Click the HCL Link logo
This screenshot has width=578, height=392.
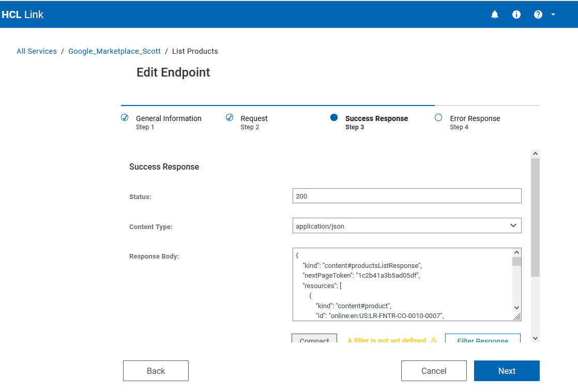click(22, 14)
